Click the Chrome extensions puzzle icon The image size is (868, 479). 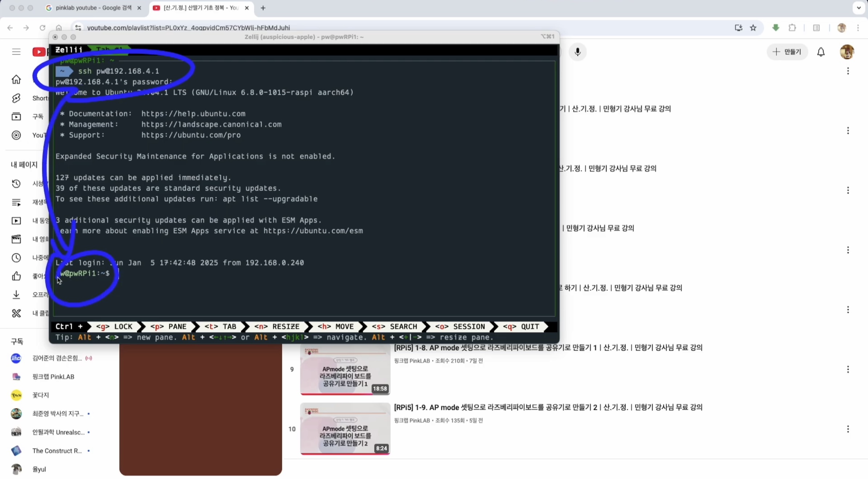tap(792, 28)
